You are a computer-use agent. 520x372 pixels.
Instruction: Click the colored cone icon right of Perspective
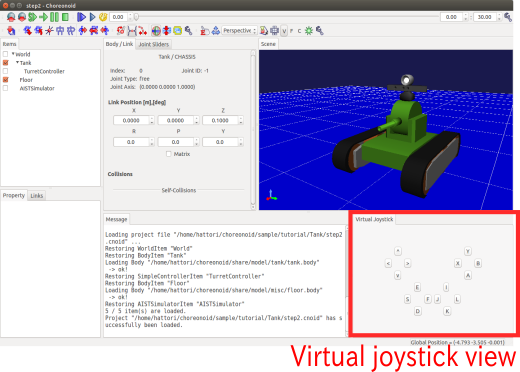264,31
